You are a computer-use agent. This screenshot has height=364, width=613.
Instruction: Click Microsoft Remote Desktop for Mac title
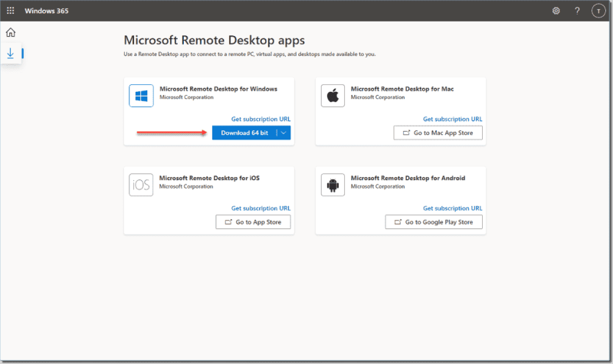[x=402, y=89]
